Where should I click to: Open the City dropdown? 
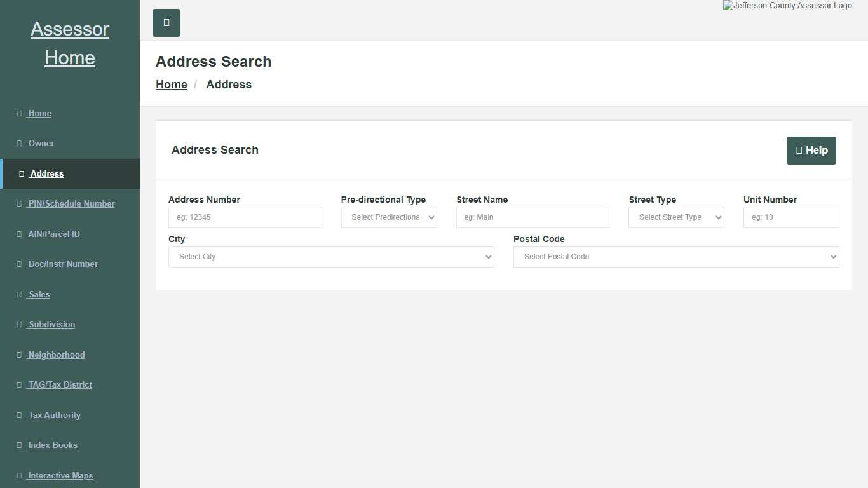click(330, 257)
